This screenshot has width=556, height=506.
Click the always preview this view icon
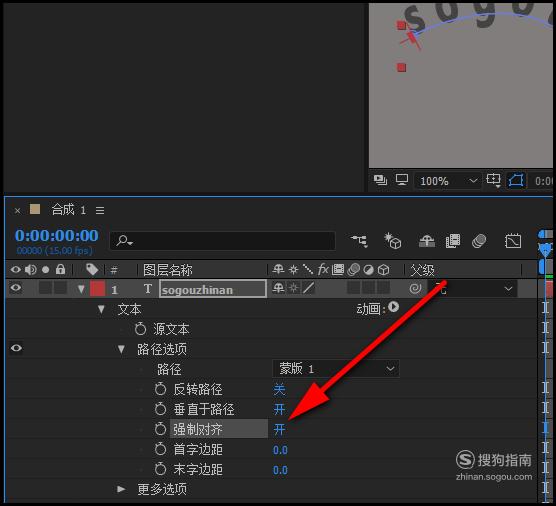point(380,180)
